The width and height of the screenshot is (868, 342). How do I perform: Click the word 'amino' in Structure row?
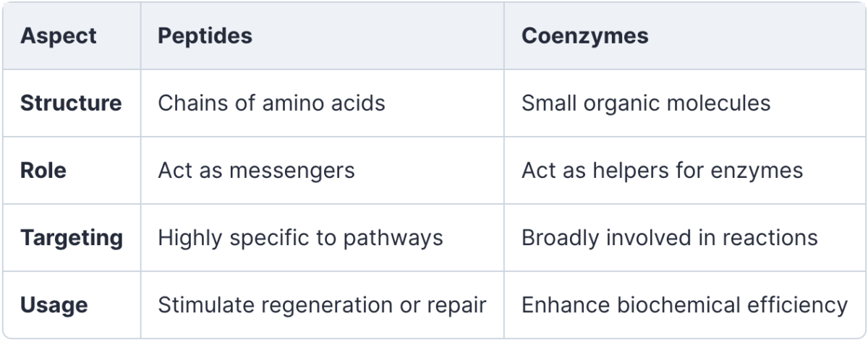click(x=292, y=103)
